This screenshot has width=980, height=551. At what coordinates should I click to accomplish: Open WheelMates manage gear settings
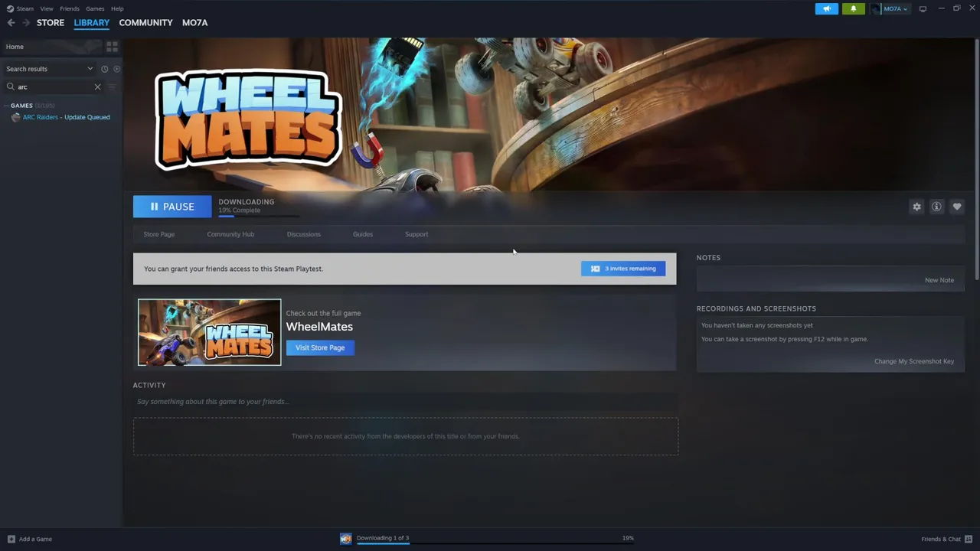pyautogui.click(x=916, y=207)
